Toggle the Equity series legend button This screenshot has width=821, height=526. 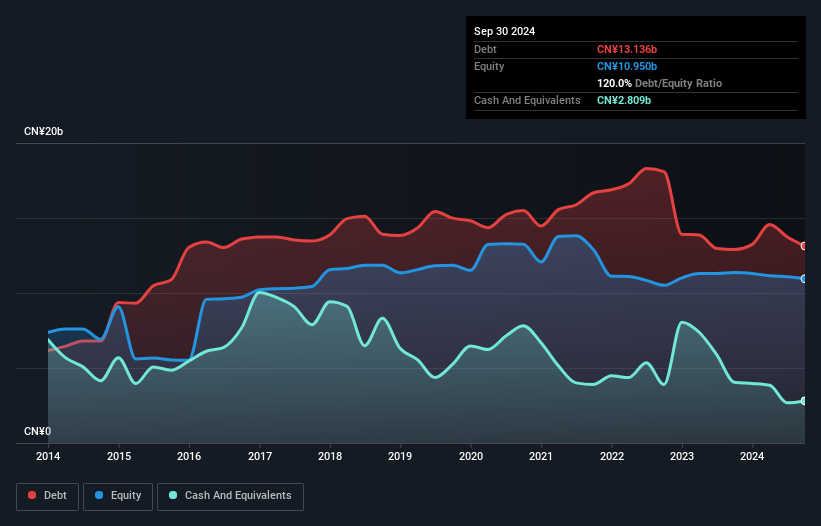coord(118,496)
